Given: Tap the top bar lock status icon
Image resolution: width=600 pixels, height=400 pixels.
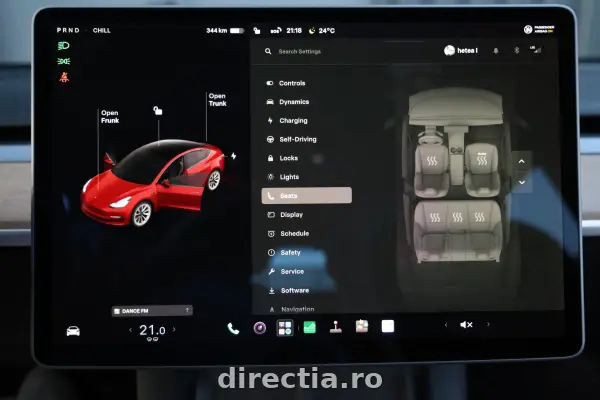Looking at the screenshot, I should pos(257,31).
